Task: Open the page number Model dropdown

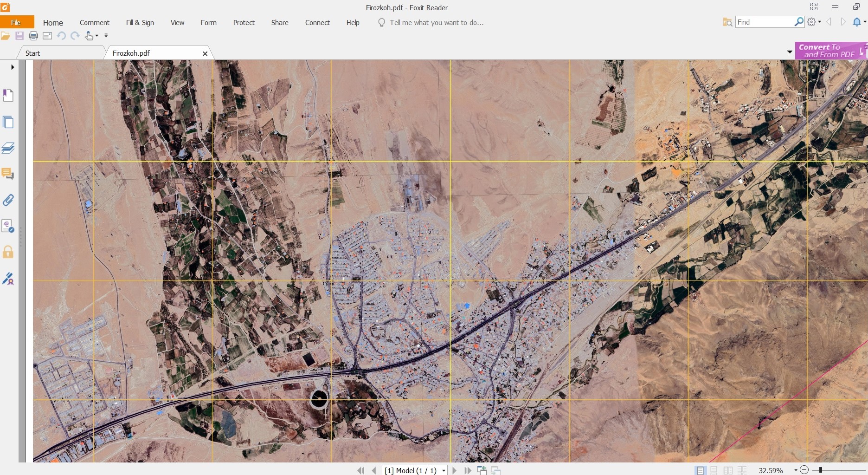Action: [444, 470]
